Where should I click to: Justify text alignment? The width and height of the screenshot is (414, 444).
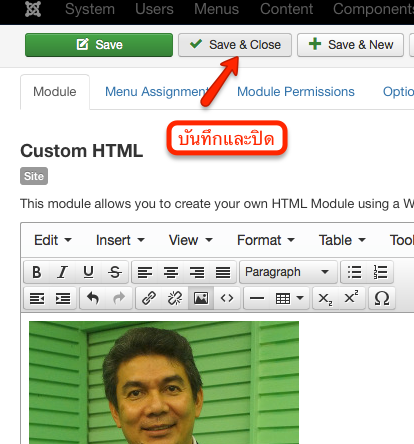click(223, 272)
